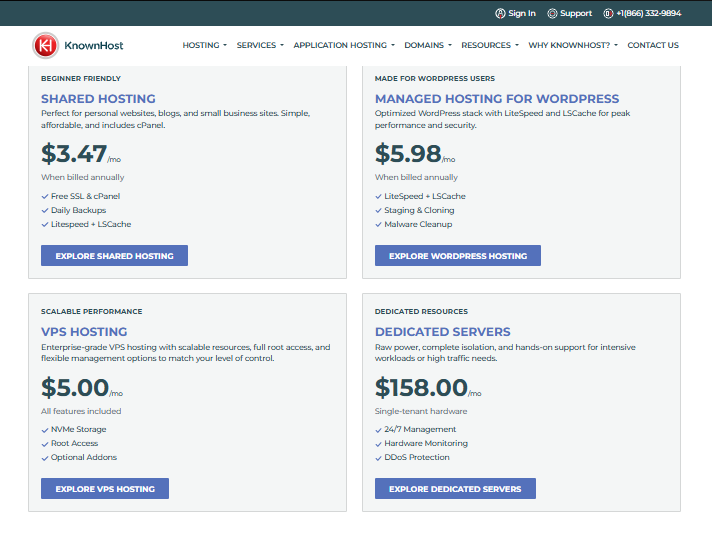712x536 pixels.
Task: Click the checkmark beside Free SSL & cPanel
Action: (44, 197)
